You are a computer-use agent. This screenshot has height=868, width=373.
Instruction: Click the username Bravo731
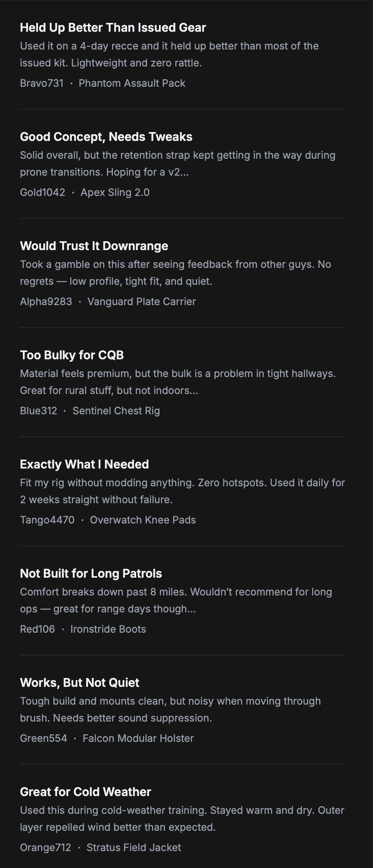point(41,83)
